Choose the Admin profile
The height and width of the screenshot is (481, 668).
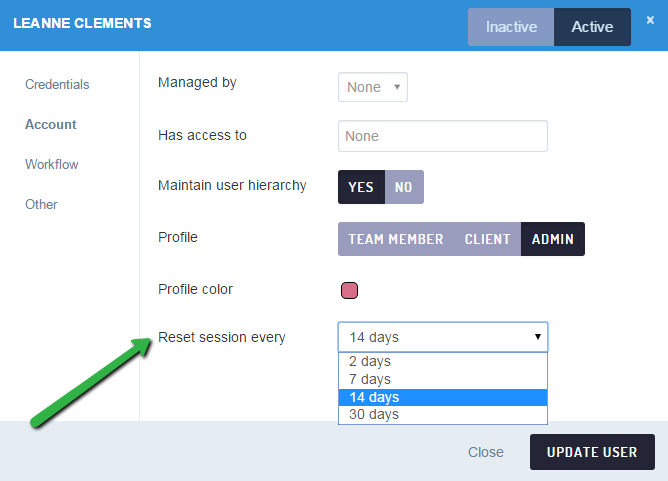553,239
